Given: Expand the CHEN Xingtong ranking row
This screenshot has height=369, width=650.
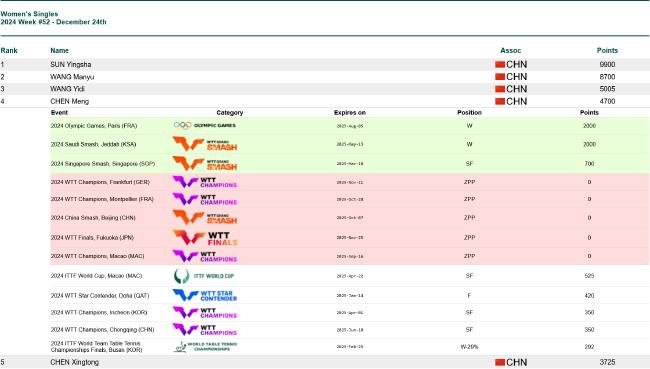Looking at the screenshot, I should (x=325, y=362).
